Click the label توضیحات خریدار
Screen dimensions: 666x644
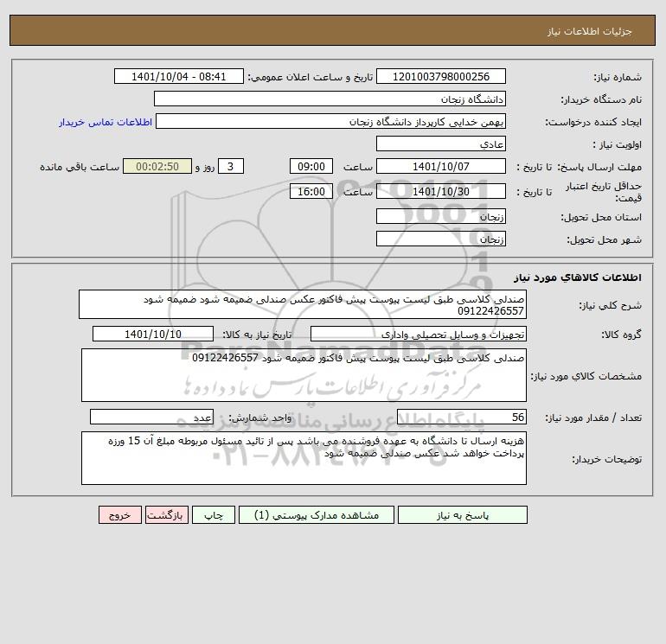[607, 459]
